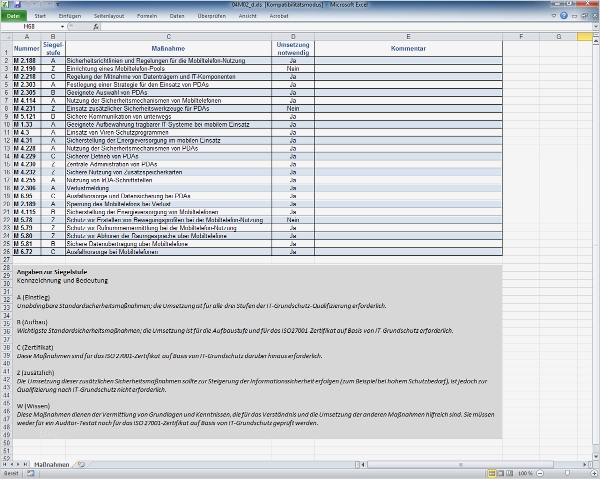Click Sichere Kommunikation von unterwegs cell
This screenshot has height=479, width=600.
(168, 117)
